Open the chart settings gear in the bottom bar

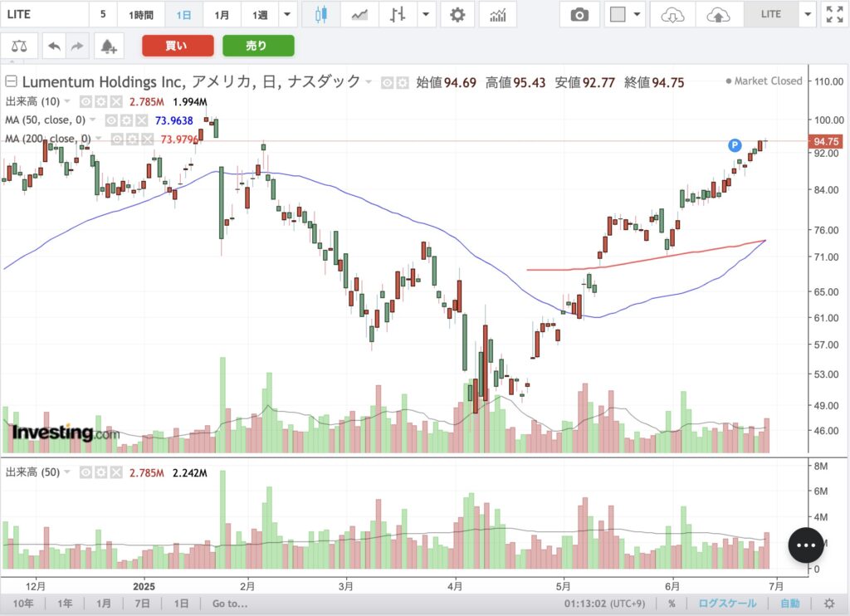829,603
